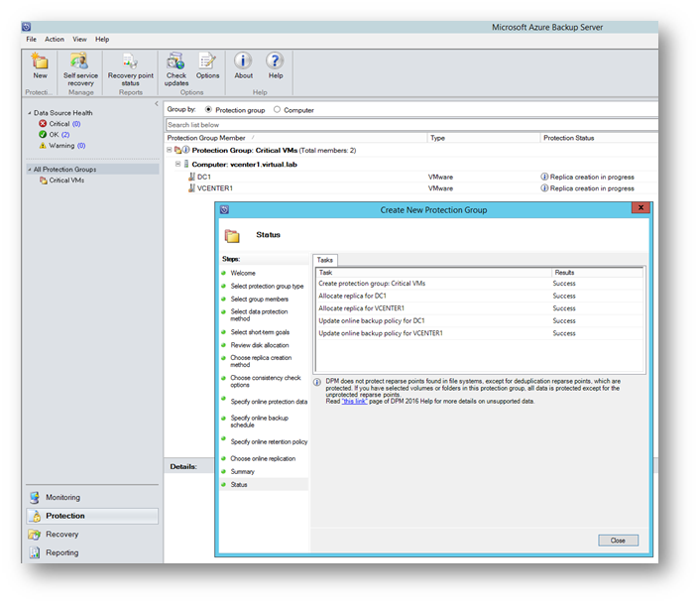
Task: Click the New protection group icon
Action: point(40,60)
